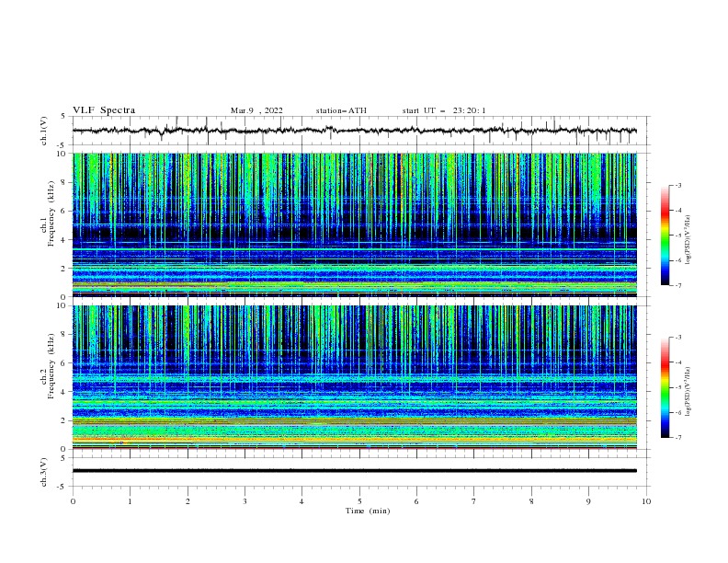Click the ch.2 spectrogram panel
This screenshot has width=728, height=563.
click(x=355, y=377)
